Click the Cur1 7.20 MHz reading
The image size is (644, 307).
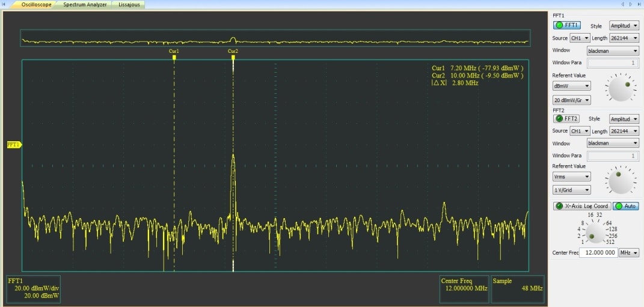477,68
